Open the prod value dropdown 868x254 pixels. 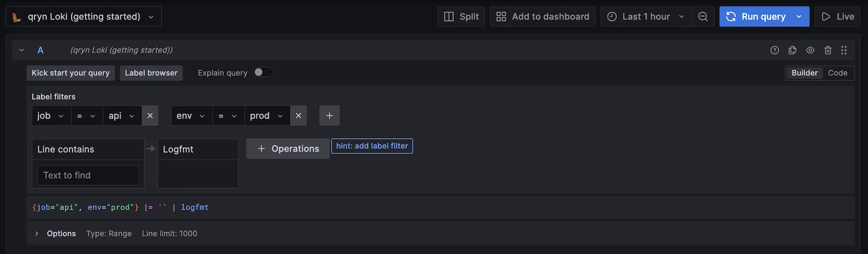point(267,116)
